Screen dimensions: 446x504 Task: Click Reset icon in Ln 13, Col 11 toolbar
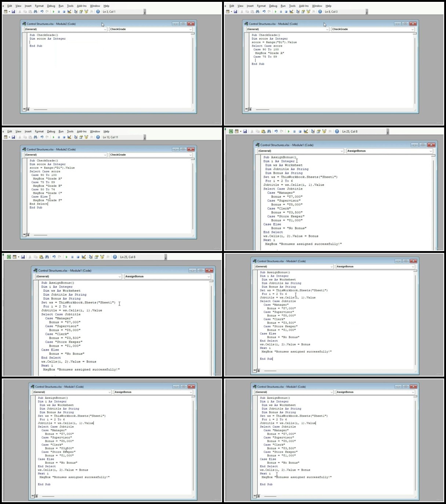(x=64, y=137)
